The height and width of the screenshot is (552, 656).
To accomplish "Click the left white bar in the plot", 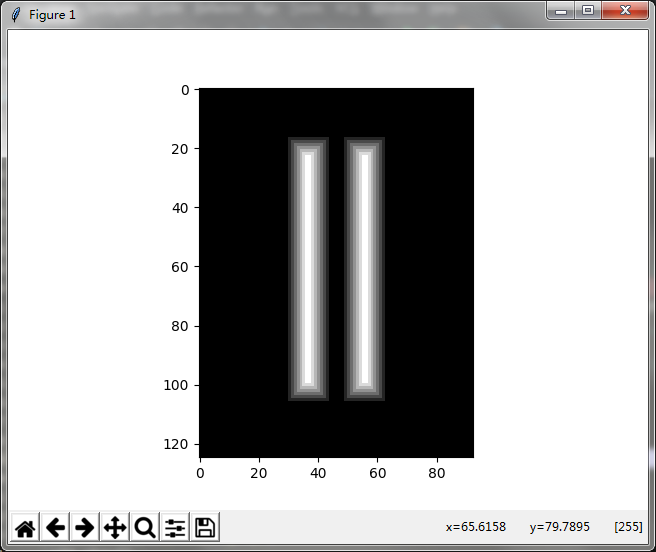I will point(308,269).
